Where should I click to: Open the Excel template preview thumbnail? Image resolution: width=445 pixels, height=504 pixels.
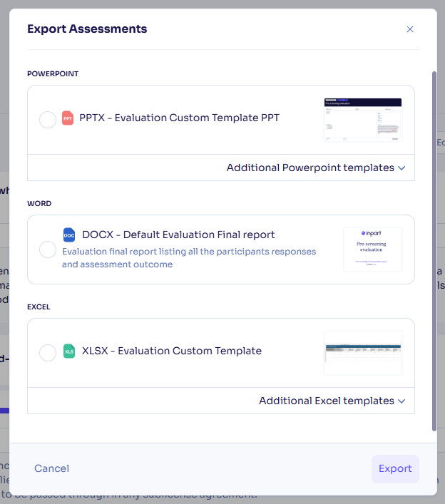(363, 353)
